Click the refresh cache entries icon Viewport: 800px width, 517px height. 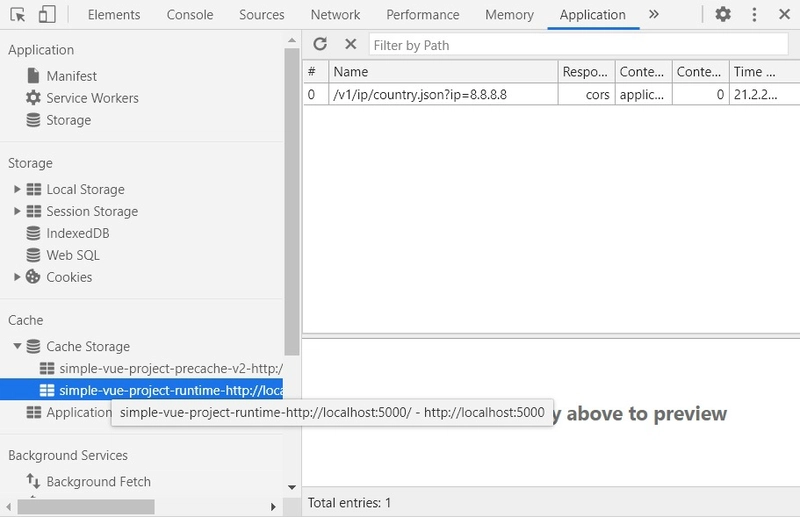tap(320, 44)
